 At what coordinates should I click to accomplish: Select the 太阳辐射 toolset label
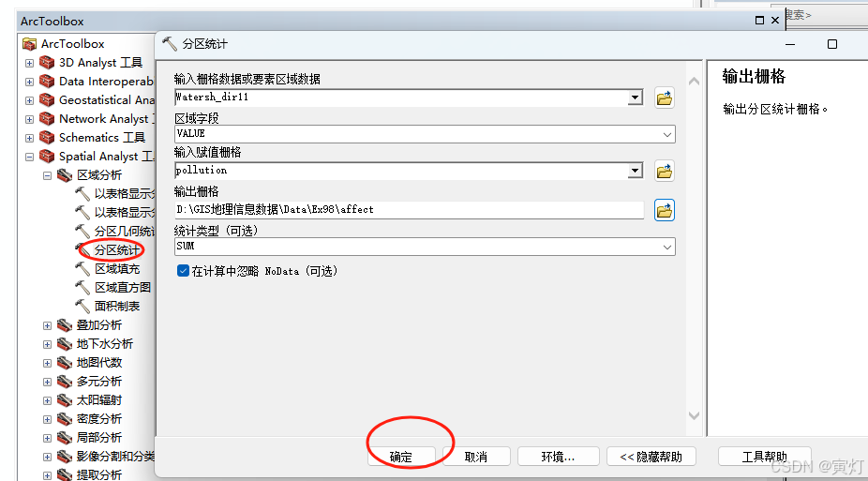tap(99, 400)
